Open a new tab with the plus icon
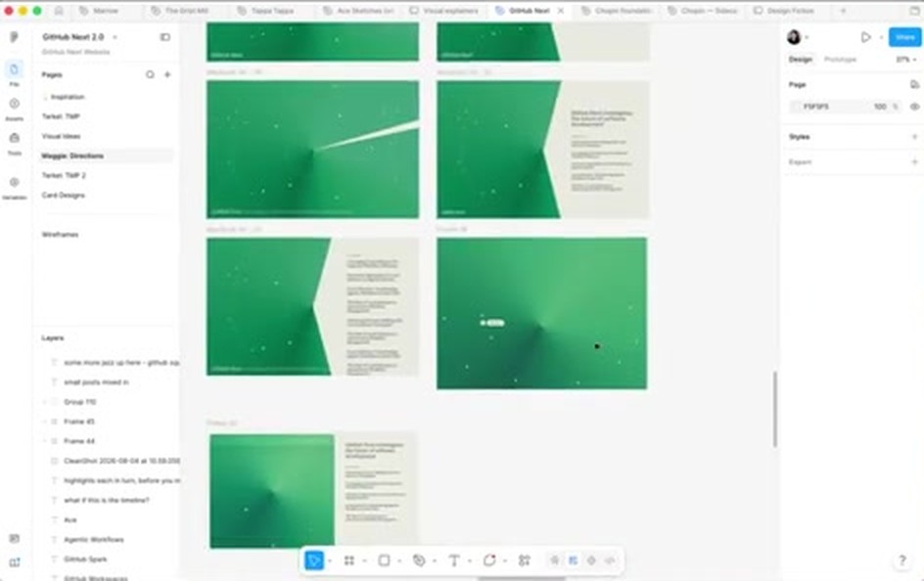 (x=844, y=11)
